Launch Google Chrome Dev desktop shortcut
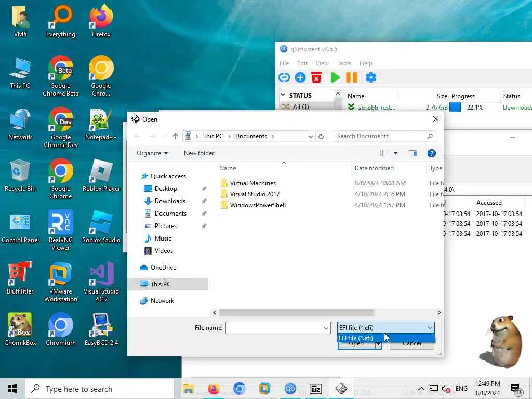 coord(61,127)
